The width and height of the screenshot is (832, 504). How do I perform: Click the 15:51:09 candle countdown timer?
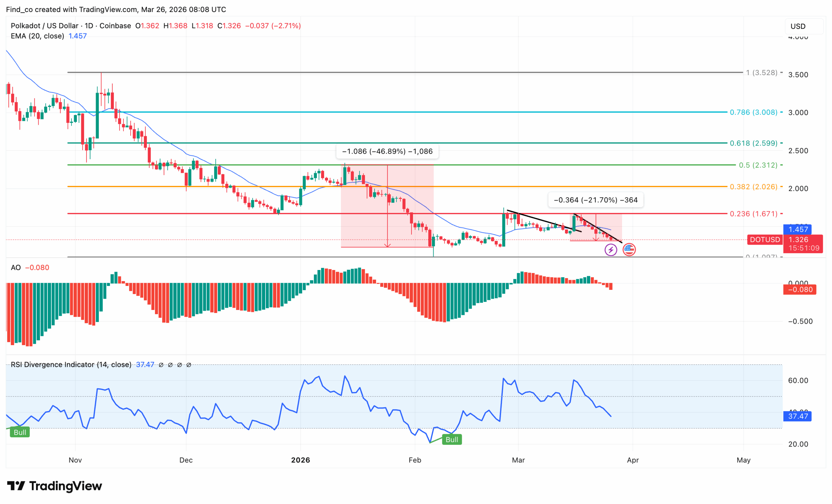[x=803, y=248]
